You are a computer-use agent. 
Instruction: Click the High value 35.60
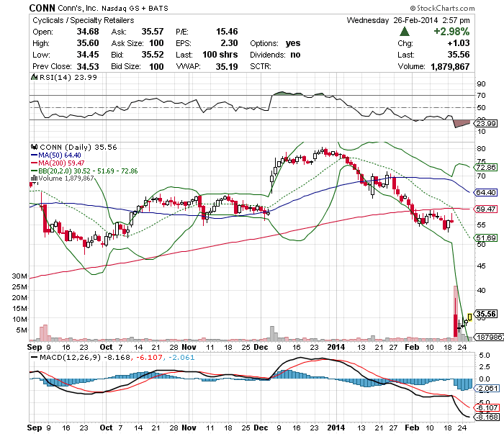point(88,43)
